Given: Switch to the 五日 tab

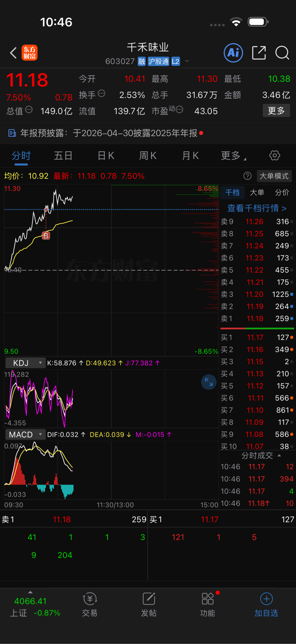Looking at the screenshot, I should [63, 156].
